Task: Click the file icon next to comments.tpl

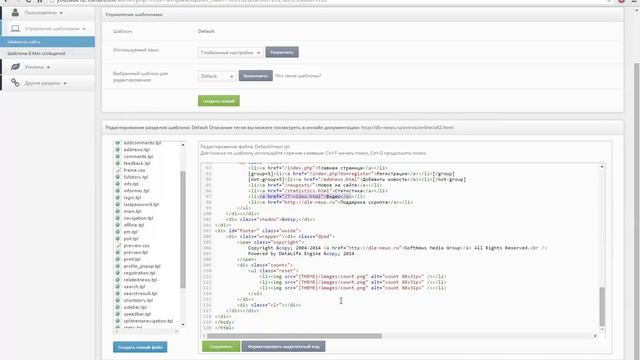Action: (x=118, y=156)
